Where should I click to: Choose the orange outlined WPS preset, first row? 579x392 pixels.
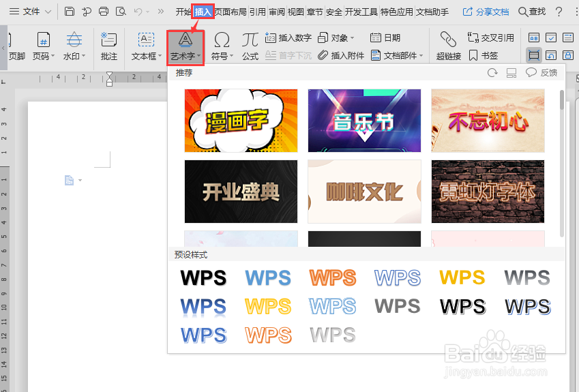click(333, 277)
